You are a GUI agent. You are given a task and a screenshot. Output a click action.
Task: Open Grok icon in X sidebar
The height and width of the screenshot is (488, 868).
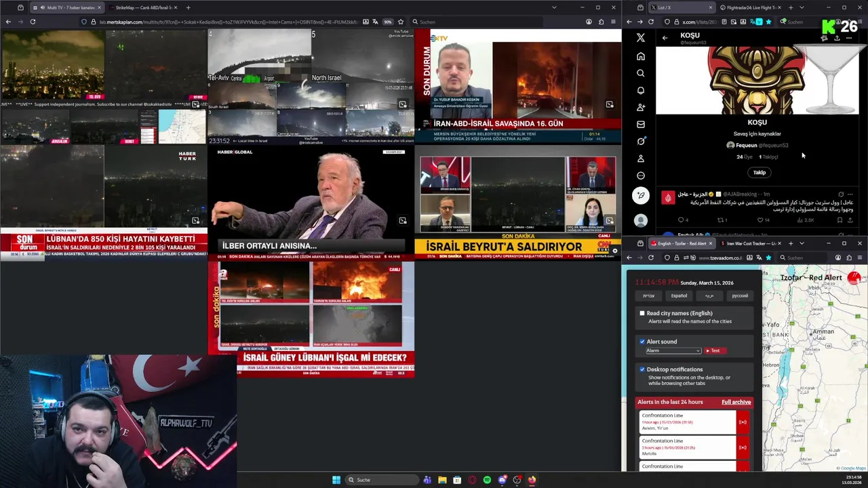[641, 141]
